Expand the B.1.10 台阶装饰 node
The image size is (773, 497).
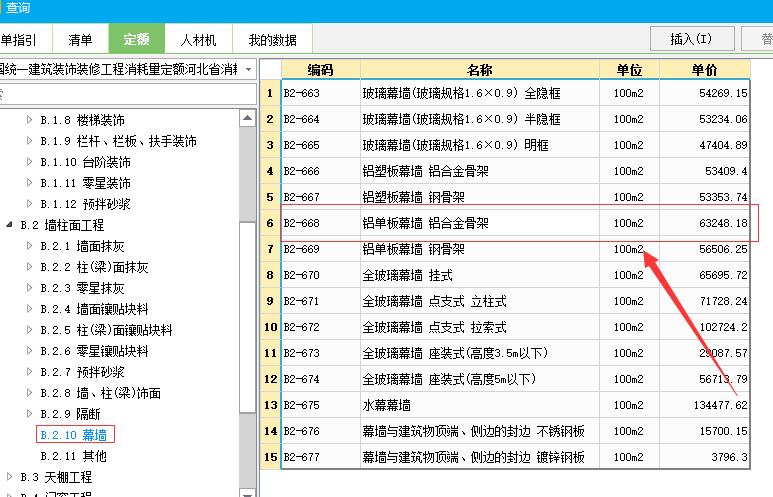click(x=29, y=162)
